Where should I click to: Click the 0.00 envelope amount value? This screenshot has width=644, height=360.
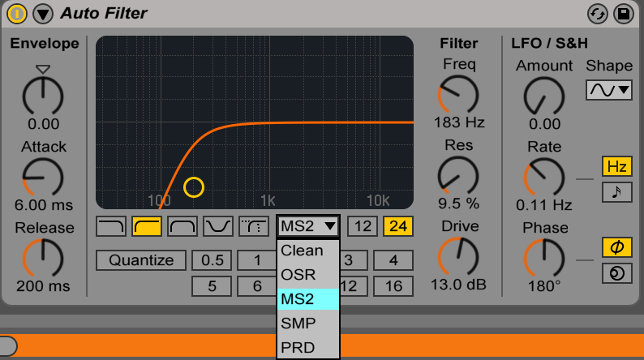point(44,124)
